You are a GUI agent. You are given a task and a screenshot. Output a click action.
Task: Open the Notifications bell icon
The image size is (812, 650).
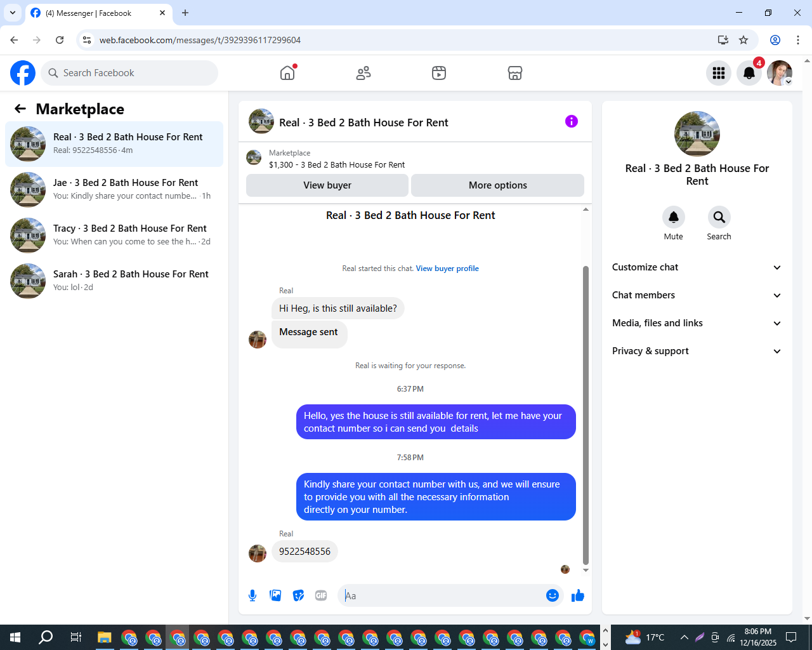pos(749,73)
